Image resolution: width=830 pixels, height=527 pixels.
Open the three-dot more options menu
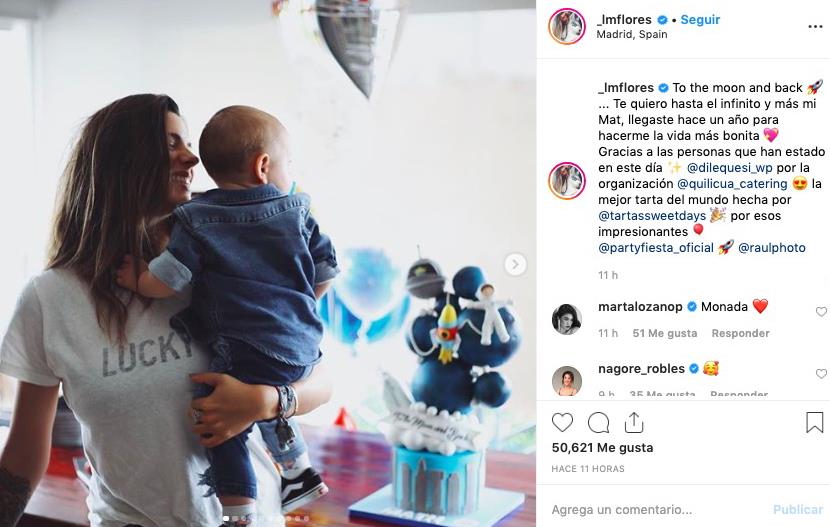[x=815, y=26]
